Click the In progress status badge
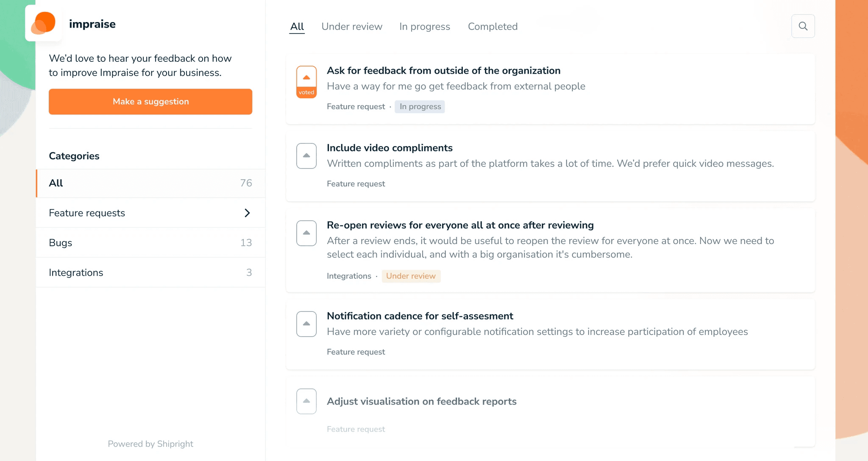Image resolution: width=868 pixels, height=461 pixels. coord(420,107)
